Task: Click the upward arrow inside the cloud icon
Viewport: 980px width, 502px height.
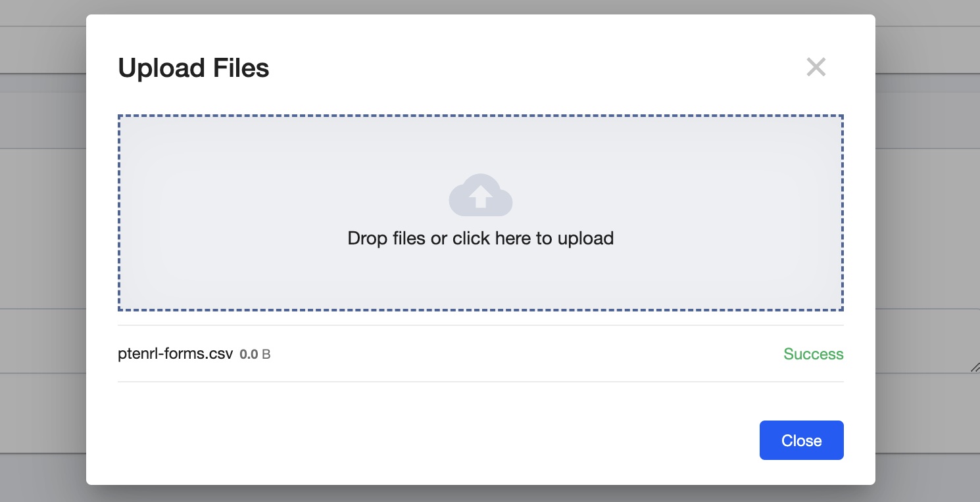Action: coord(480,196)
